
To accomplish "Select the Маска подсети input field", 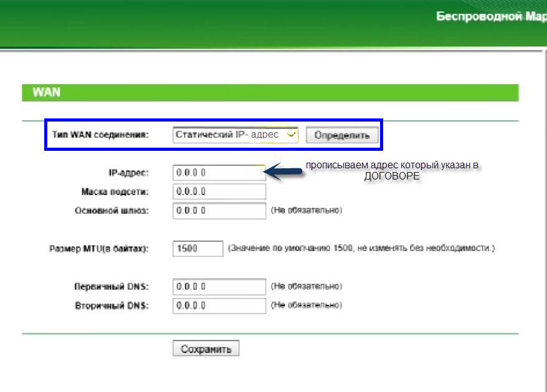I will 219,191.
